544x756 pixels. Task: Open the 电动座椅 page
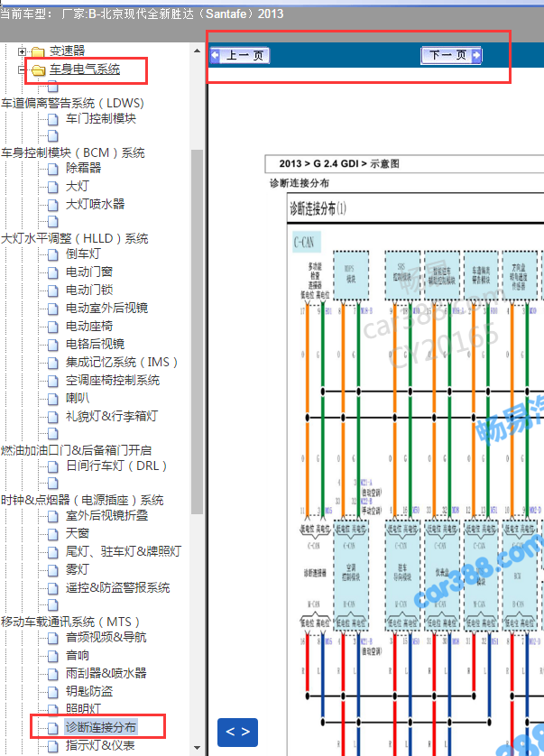pyautogui.click(x=89, y=326)
